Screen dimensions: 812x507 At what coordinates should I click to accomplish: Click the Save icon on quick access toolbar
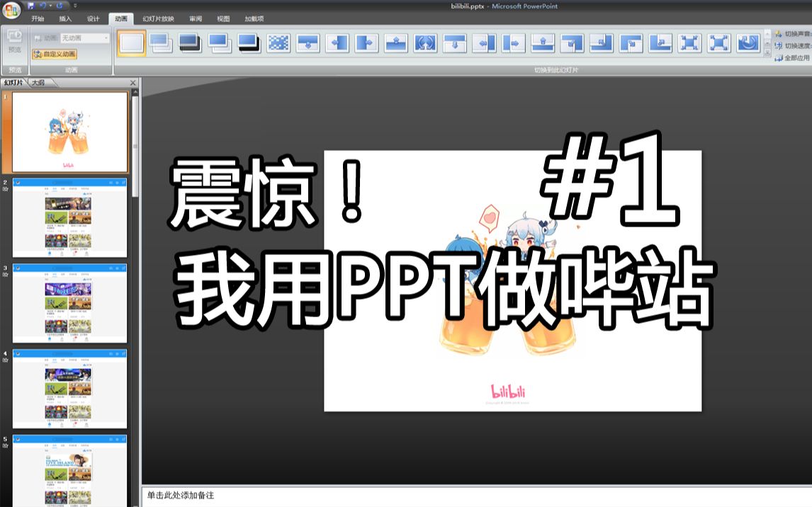[30, 5]
